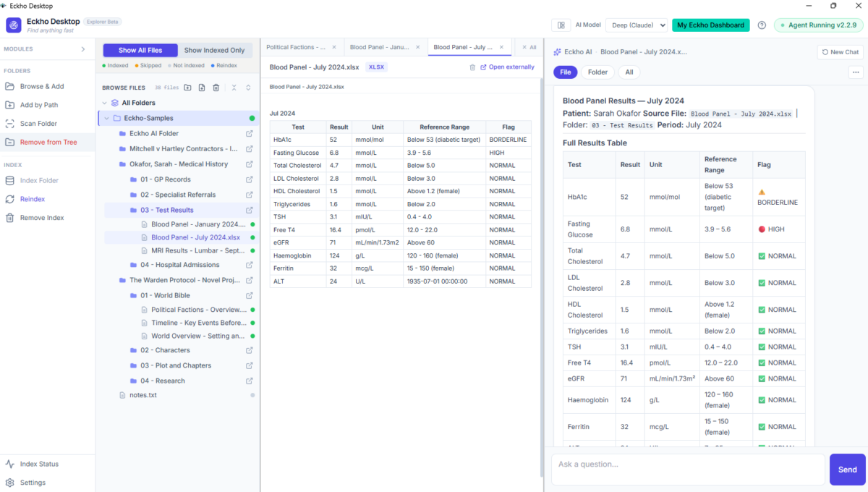Start a New Chat
The width and height of the screenshot is (868, 492).
pos(841,52)
